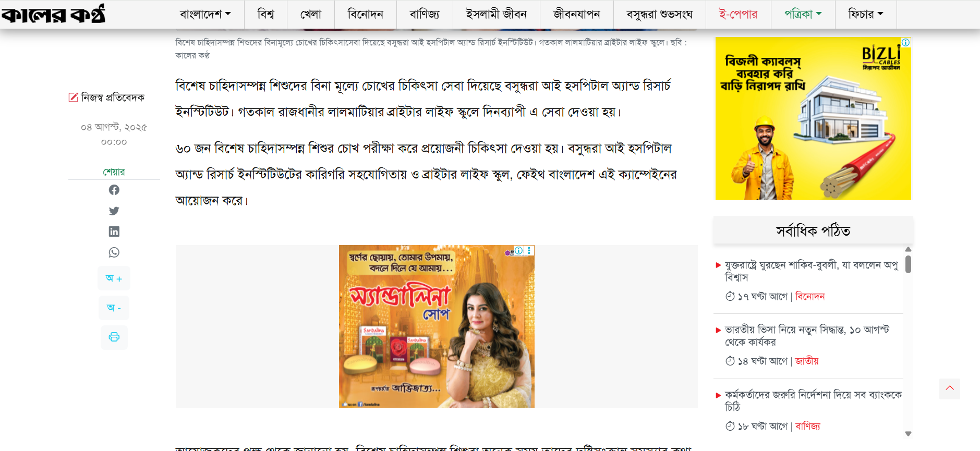Click the Sandalina soap advertisement image
The height and width of the screenshot is (451, 980).
(437, 326)
